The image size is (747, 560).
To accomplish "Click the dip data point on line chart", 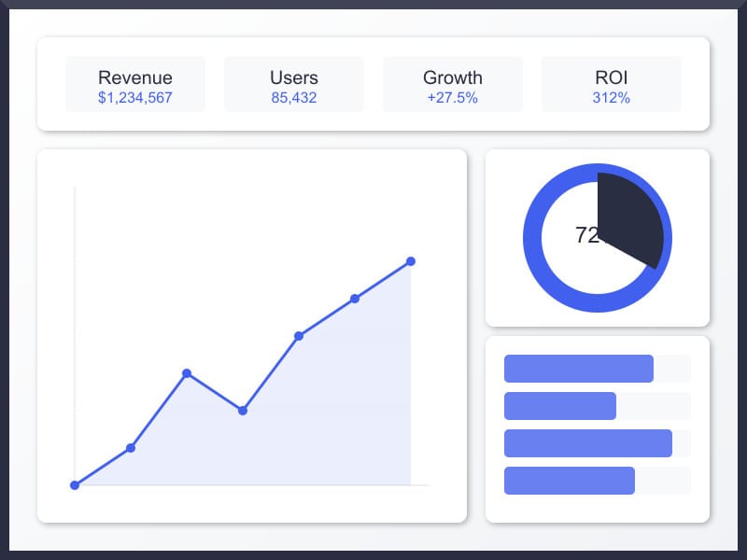I will [x=243, y=411].
